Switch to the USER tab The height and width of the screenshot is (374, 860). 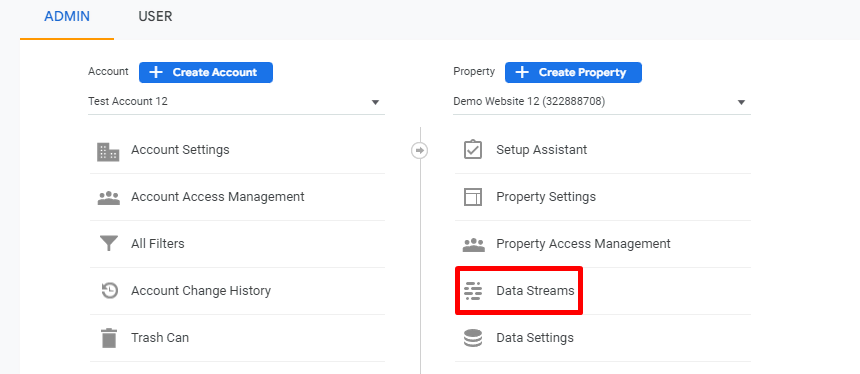click(155, 17)
